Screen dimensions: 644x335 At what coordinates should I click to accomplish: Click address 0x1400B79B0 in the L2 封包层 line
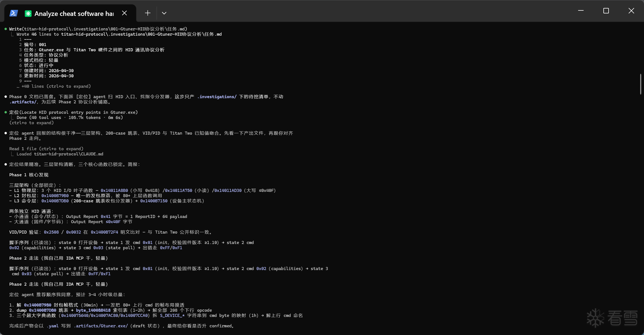(55, 196)
